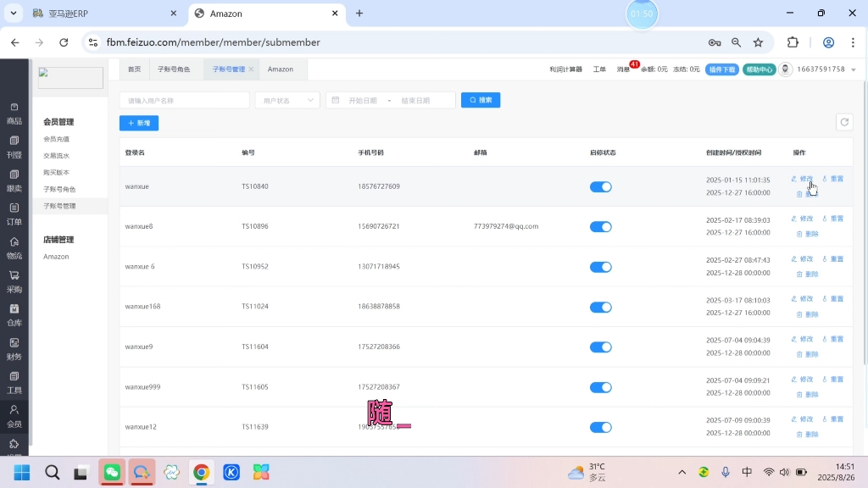Click 修改 edit for wanxue9
The width and height of the screenshot is (868, 488).
click(802, 339)
